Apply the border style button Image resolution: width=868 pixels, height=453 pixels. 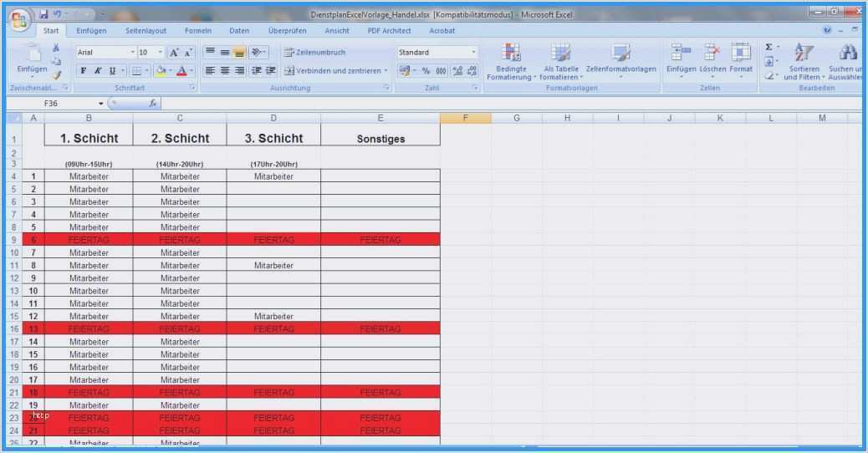(x=136, y=71)
